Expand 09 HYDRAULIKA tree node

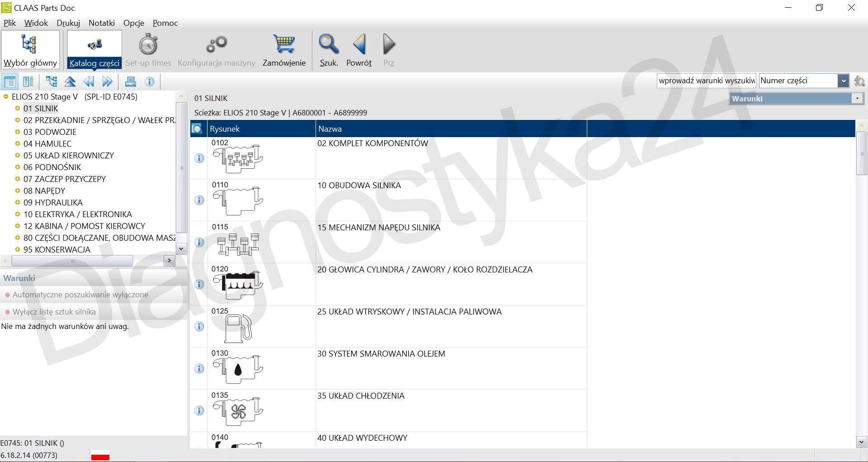pyautogui.click(x=18, y=202)
